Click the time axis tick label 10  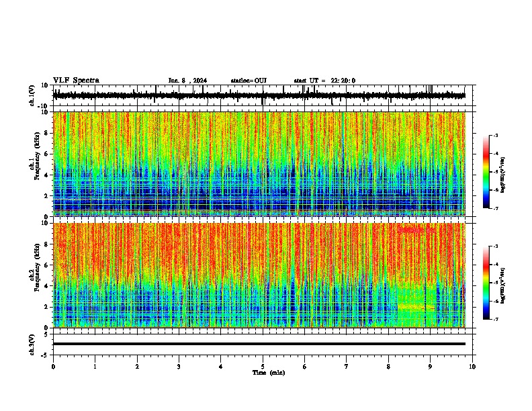pos(472,367)
